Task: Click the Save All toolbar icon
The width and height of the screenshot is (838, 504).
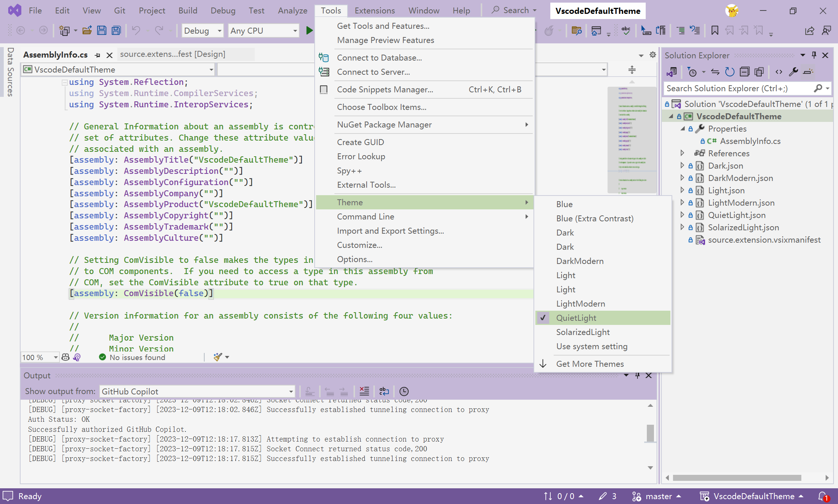Action: (x=116, y=30)
